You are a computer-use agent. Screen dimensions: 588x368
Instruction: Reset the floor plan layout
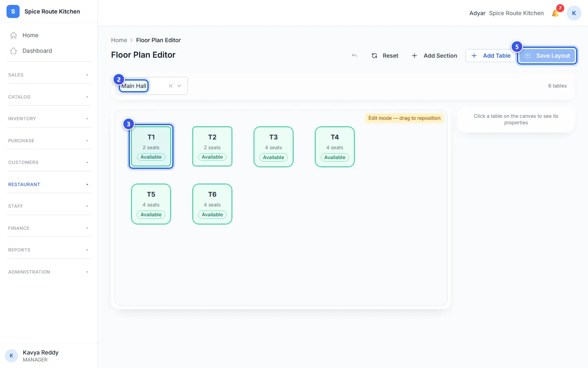(x=385, y=56)
